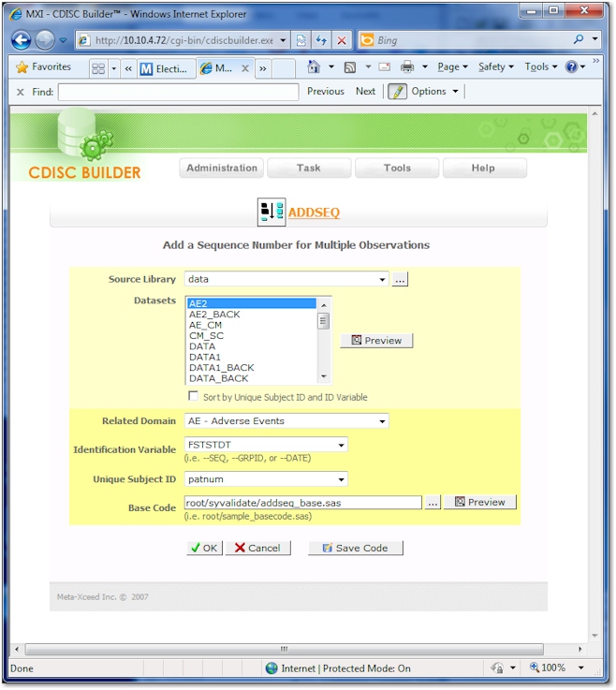616x690 pixels.
Task: Toggle Compatibility View icon in address bar
Action: (x=301, y=40)
